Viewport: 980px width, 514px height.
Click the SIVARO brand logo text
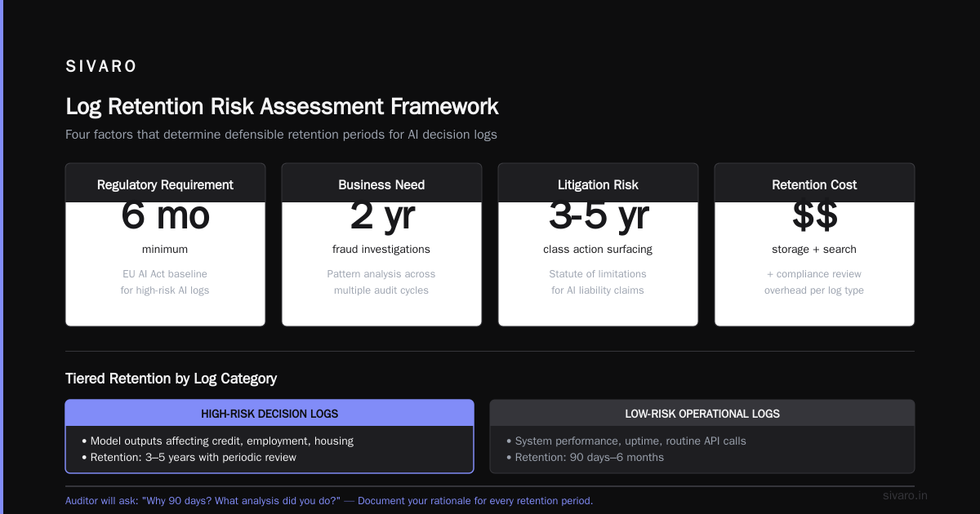pyautogui.click(x=101, y=67)
